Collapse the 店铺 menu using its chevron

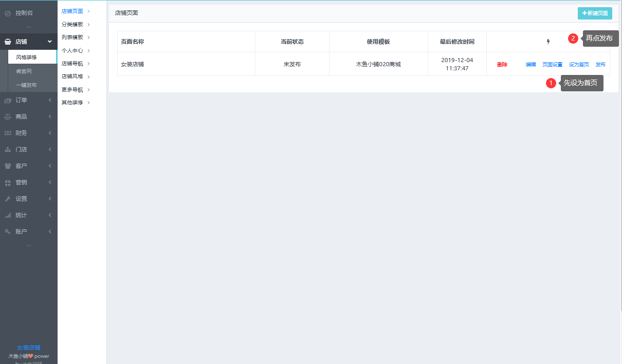pyautogui.click(x=50, y=42)
